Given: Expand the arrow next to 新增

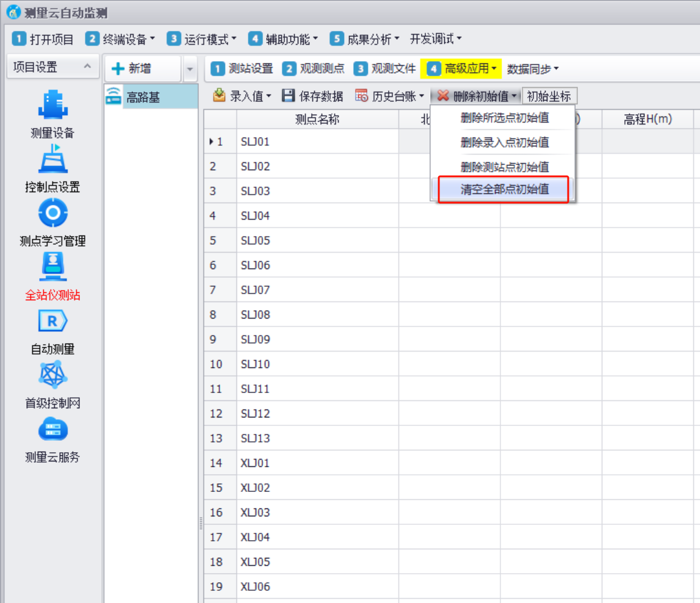Looking at the screenshot, I should coord(190,70).
